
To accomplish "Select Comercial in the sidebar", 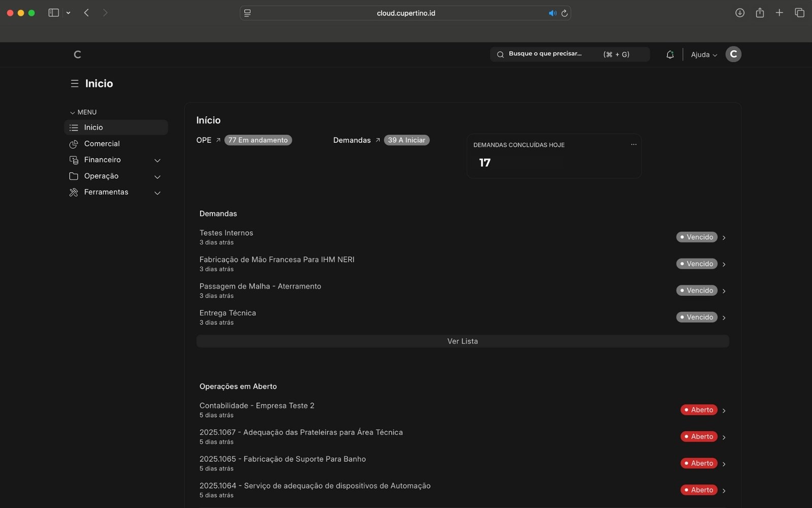I will [x=102, y=144].
